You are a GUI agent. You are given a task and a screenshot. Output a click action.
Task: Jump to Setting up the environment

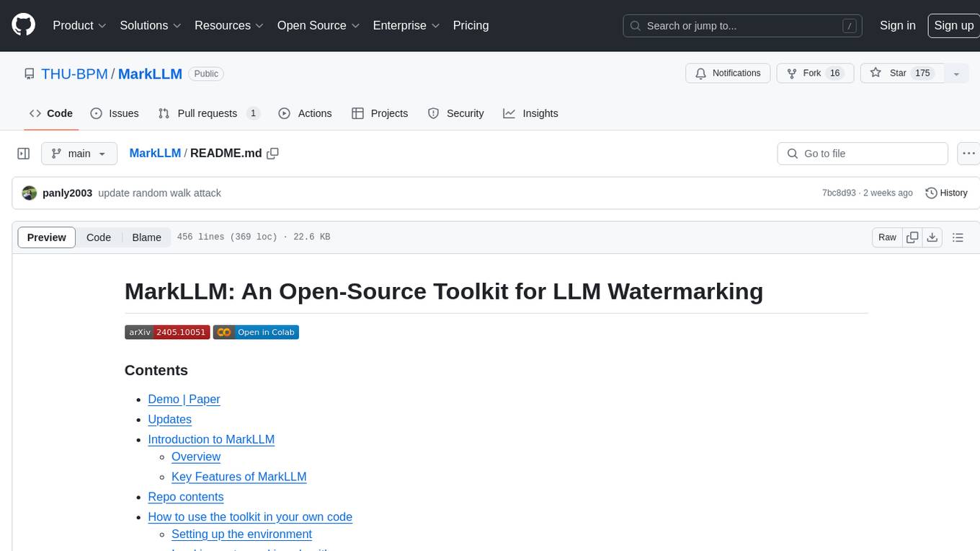click(x=241, y=535)
